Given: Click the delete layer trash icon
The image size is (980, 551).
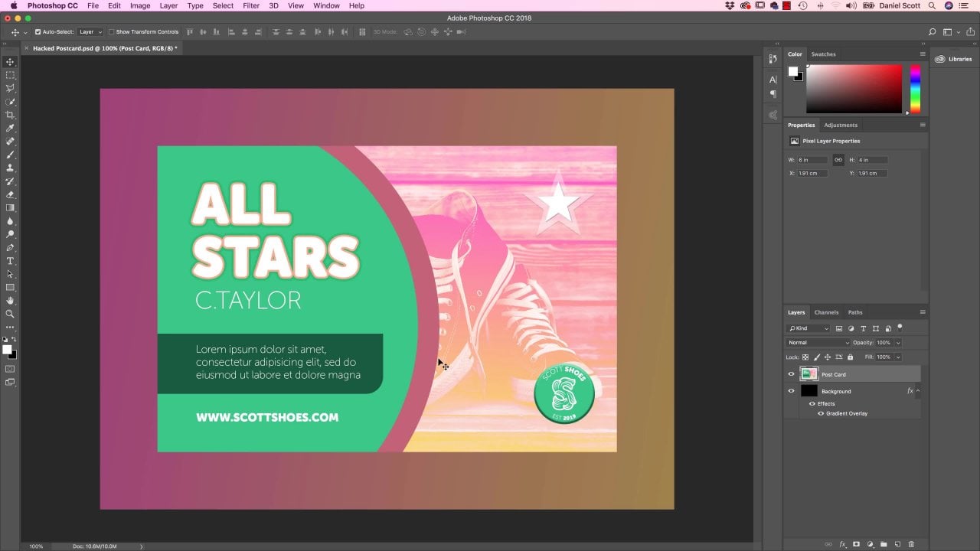Looking at the screenshot, I should (x=911, y=544).
